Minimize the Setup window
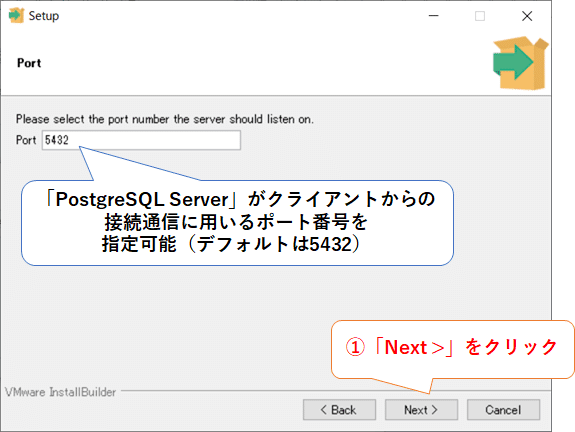The height and width of the screenshot is (432, 575). pyautogui.click(x=433, y=16)
